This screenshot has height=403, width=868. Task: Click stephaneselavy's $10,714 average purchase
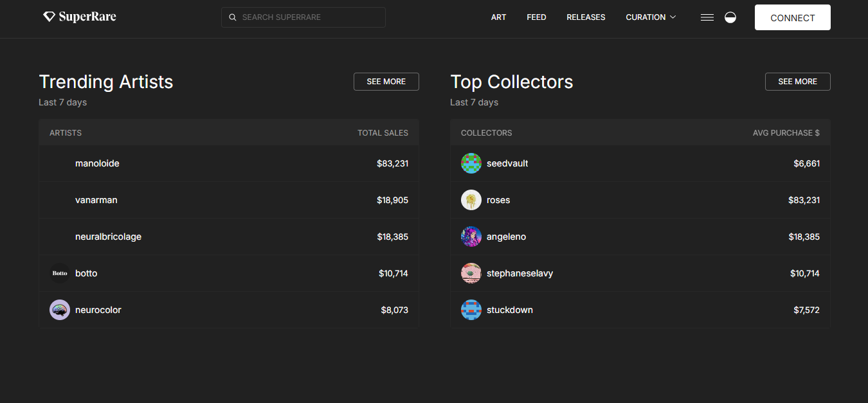(805, 273)
